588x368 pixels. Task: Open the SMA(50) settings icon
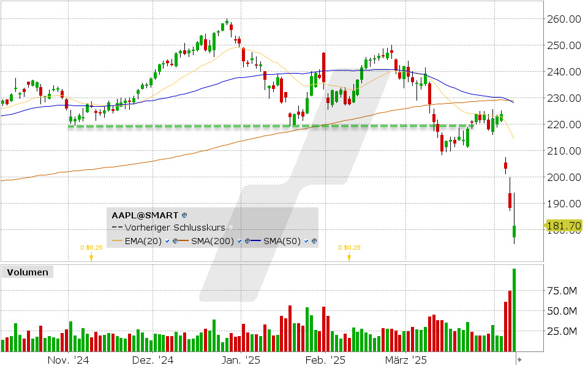pyautogui.click(x=314, y=241)
